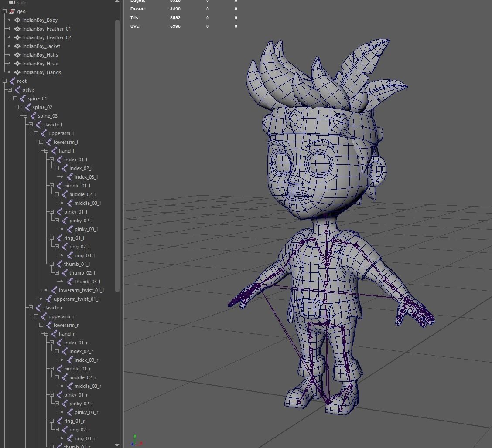Select the side camera item
The width and height of the screenshot is (492, 448).
tap(21, 3)
